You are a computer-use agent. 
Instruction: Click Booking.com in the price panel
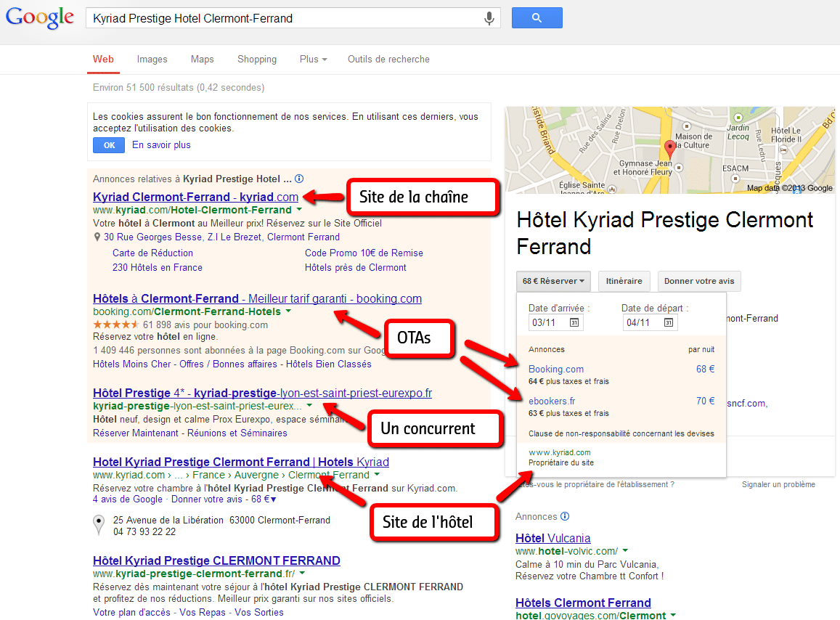pos(556,370)
